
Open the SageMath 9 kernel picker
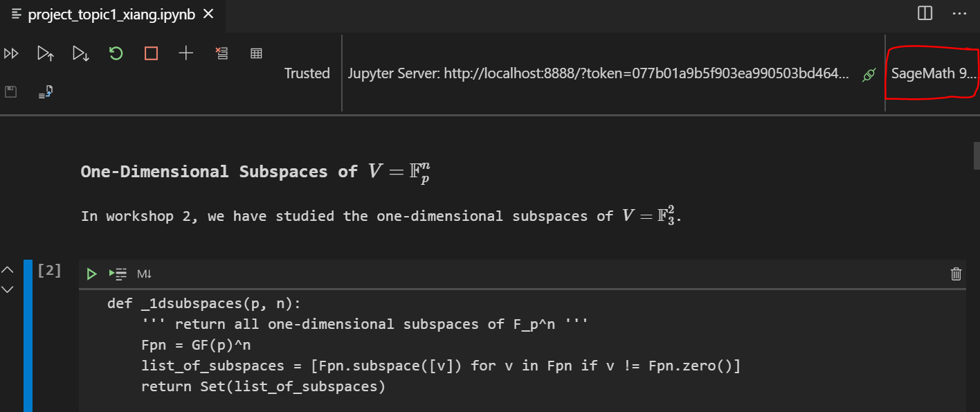tap(932, 73)
